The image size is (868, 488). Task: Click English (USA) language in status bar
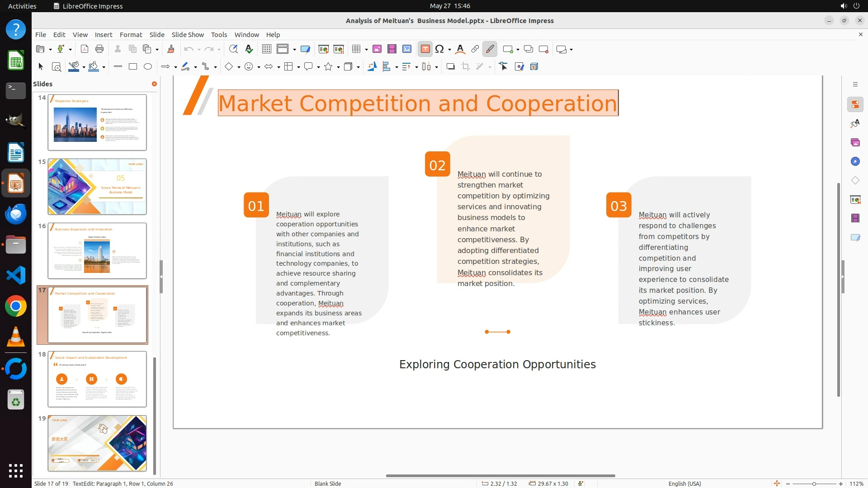684,483
